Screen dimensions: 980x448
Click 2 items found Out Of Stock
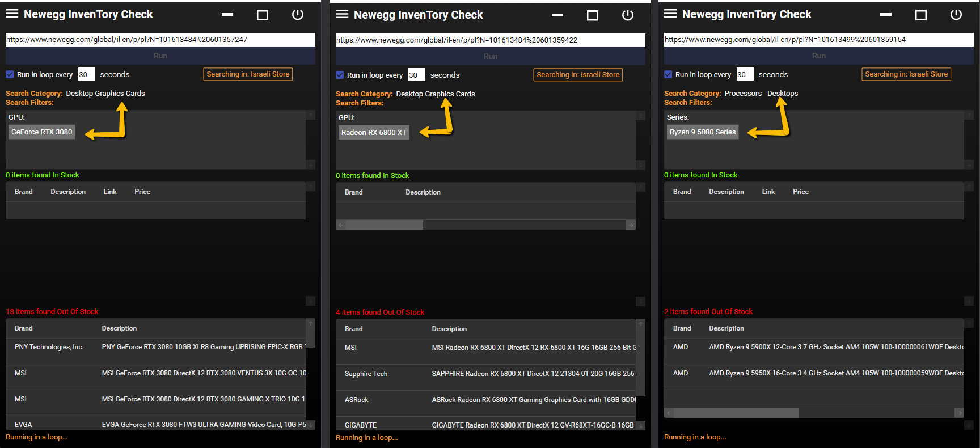708,312
